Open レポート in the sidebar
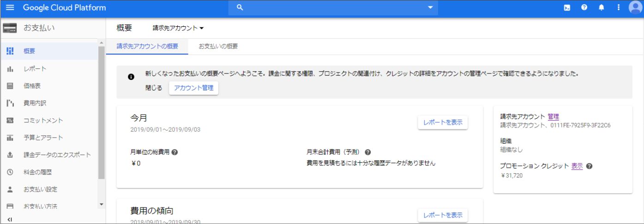The width and height of the screenshot is (644, 224). (x=49, y=69)
